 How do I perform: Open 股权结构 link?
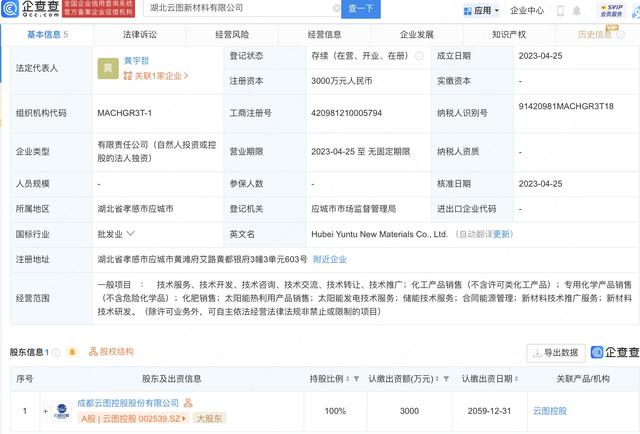click(111, 352)
